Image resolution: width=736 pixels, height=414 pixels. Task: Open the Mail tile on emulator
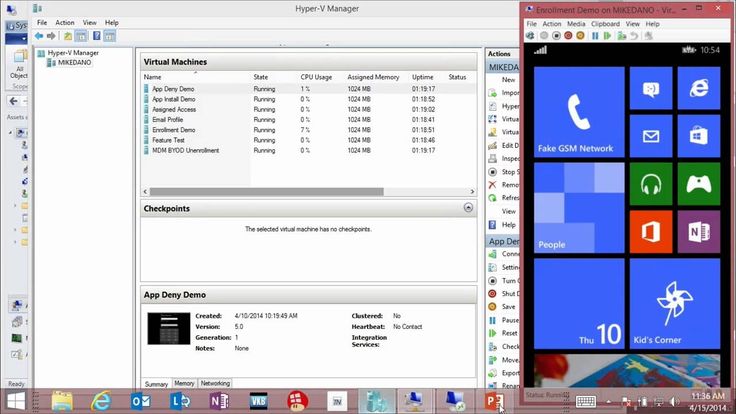651,136
